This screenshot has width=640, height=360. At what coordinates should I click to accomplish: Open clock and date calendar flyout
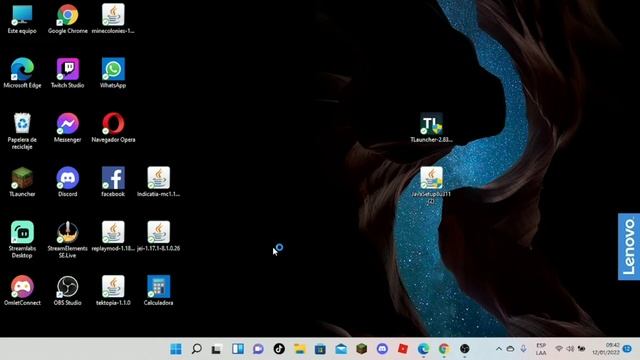(607, 349)
